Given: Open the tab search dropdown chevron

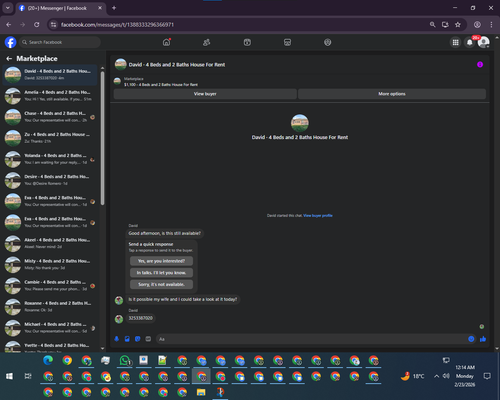Looking at the screenshot, I should click(8, 8).
